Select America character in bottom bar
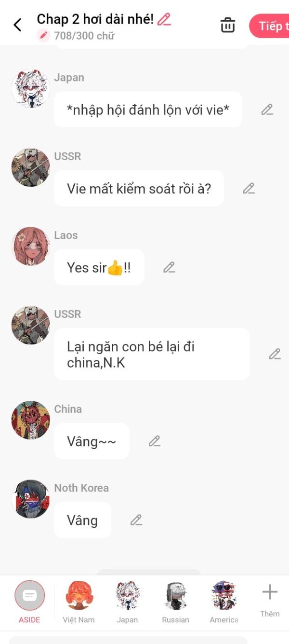 [224, 602]
